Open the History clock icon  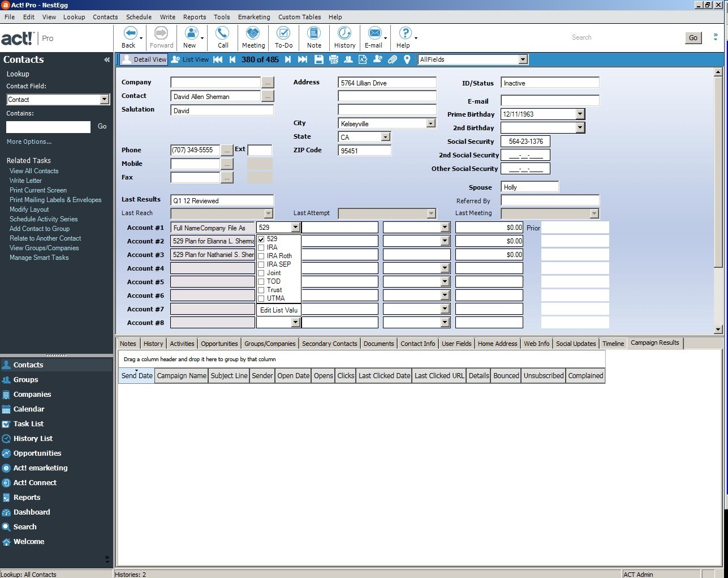344,33
